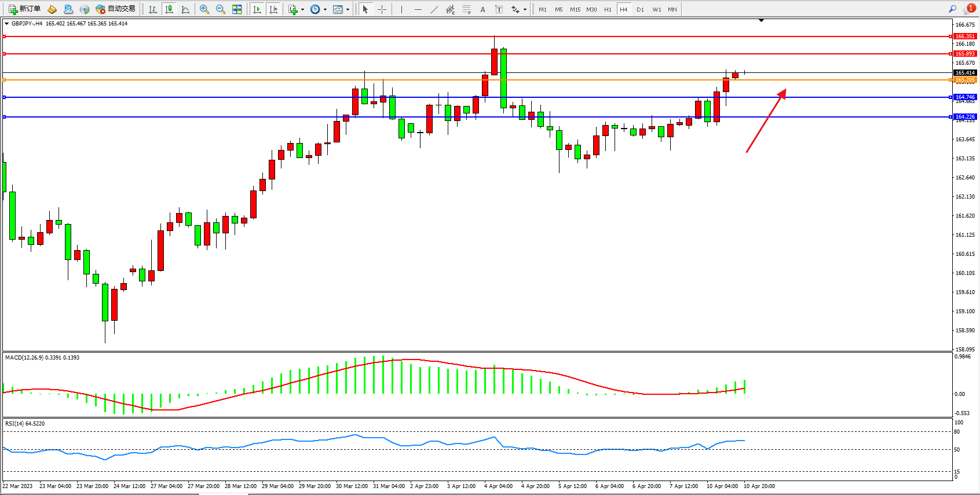Image resolution: width=980 pixels, height=495 pixels.
Task: Switch to the M15 timeframe
Action: coord(575,9)
